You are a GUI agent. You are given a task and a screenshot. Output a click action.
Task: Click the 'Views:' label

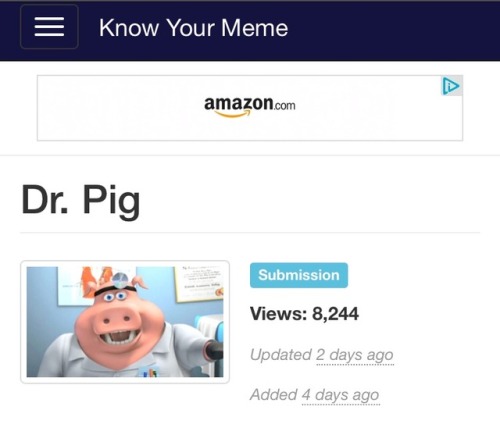pyautogui.click(x=278, y=314)
